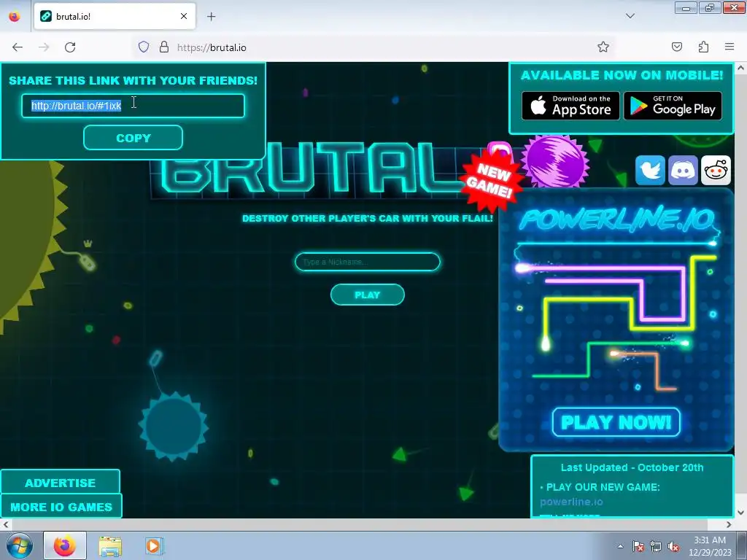
Task: Open the Twitter bird icon
Action: (x=650, y=170)
